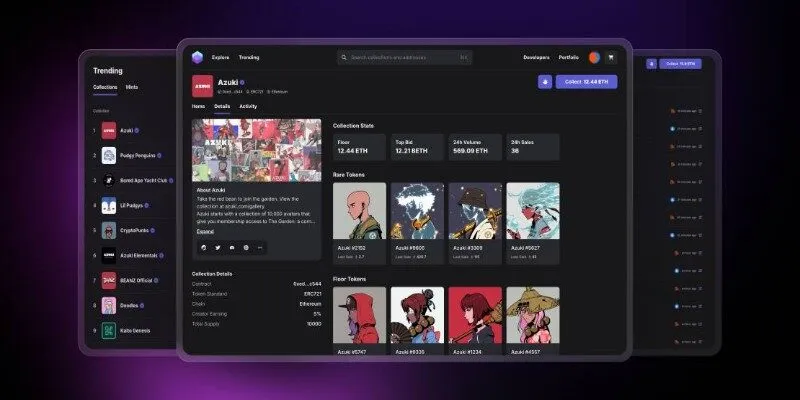Click the 24h Volume stat card
Image resolution: width=800 pixels, height=400 pixels.
[x=475, y=147]
